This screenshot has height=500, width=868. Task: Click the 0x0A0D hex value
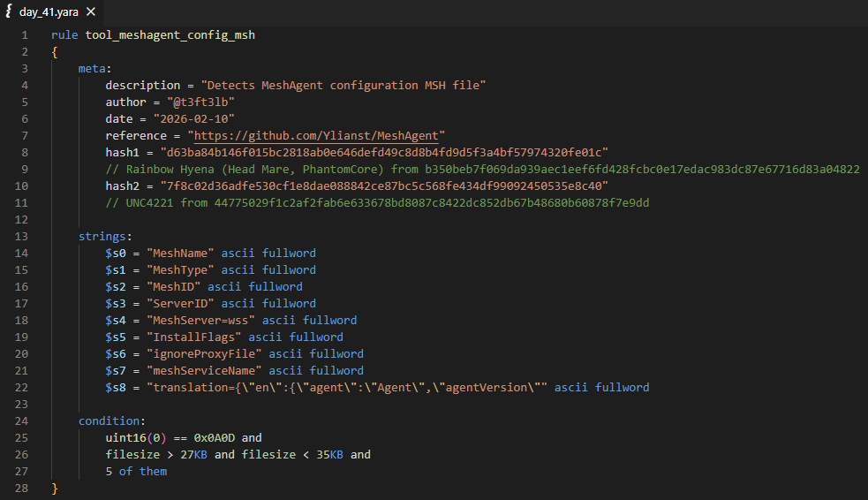pyautogui.click(x=215, y=438)
